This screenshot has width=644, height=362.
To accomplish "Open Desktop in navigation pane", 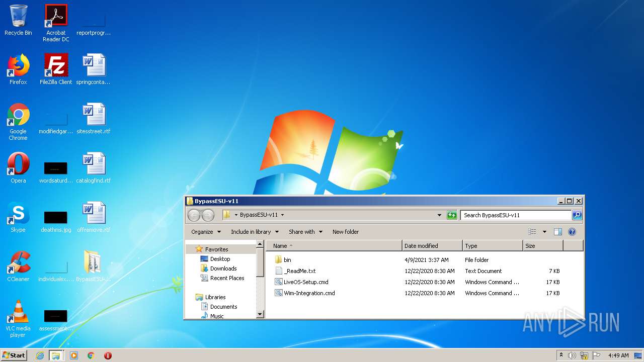I will pyautogui.click(x=220, y=259).
